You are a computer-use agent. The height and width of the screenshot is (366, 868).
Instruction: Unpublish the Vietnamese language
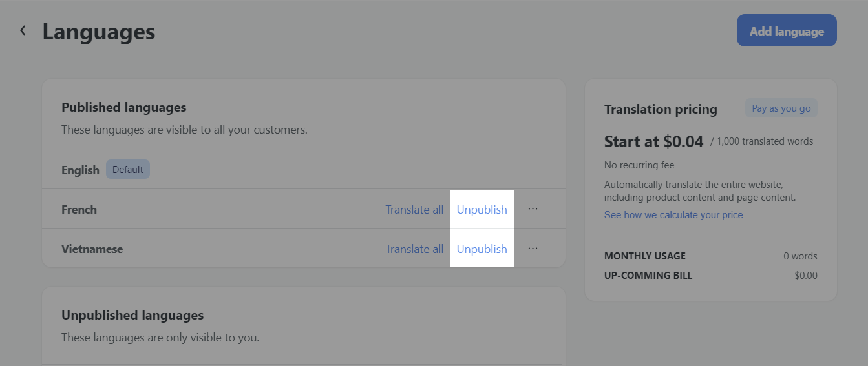(482, 249)
